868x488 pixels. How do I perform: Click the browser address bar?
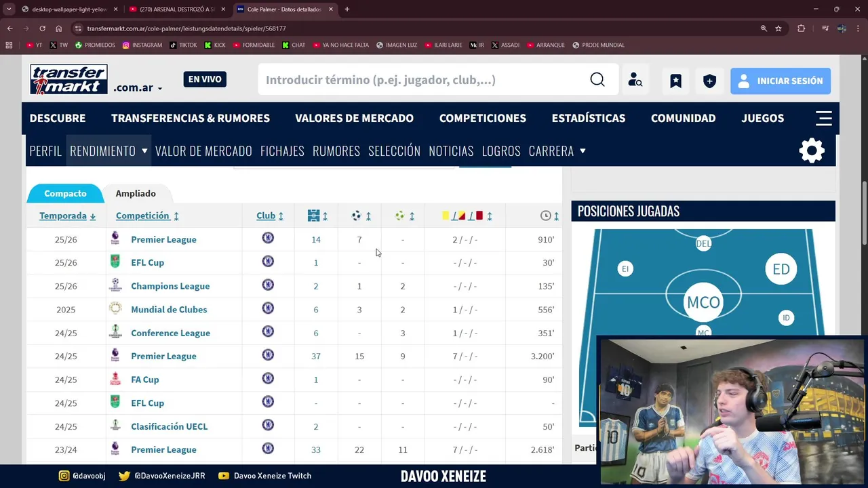coord(414,28)
